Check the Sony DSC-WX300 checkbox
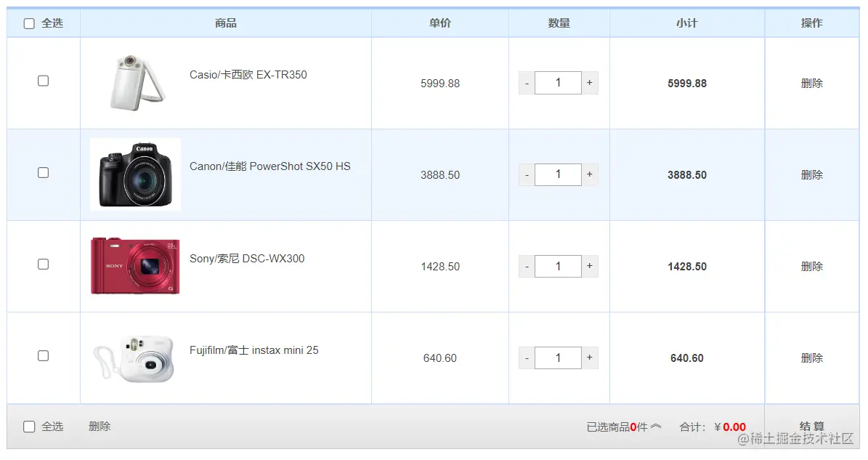The image size is (868, 460). [x=43, y=265]
